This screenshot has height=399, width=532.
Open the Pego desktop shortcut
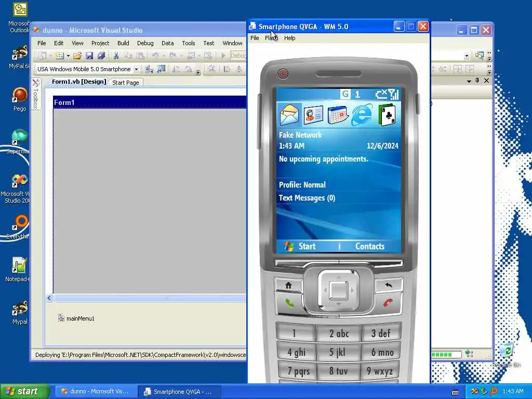(20, 99)
